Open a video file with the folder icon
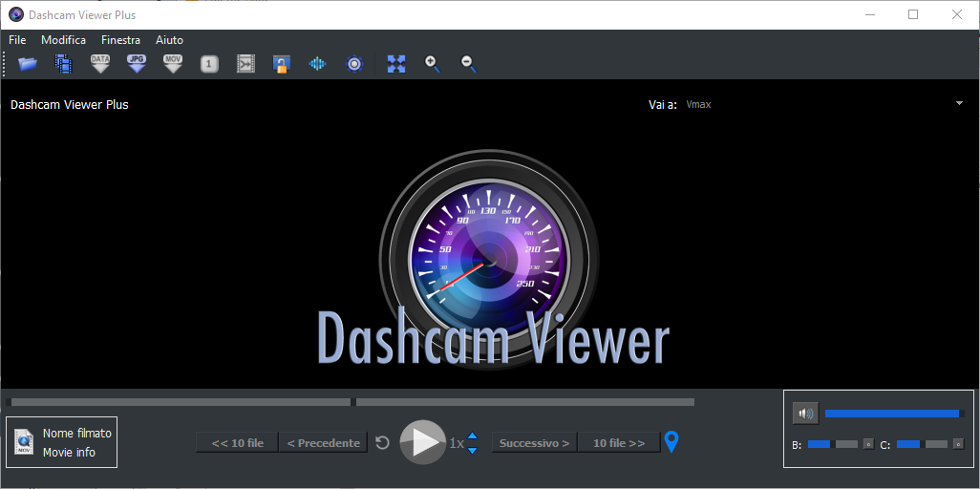 [x=28, y=63]
